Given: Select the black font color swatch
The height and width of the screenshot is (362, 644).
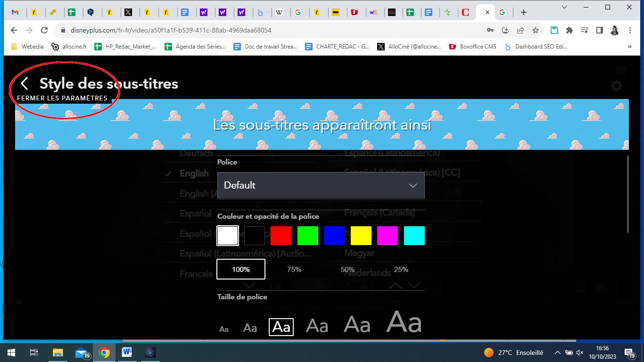Looking at the screenshot, I should tap(255, 236).
